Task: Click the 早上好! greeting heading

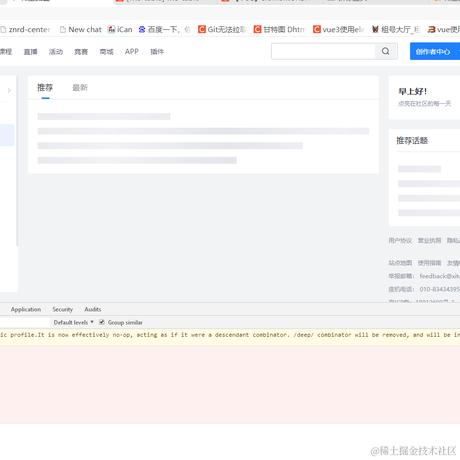Action: click(x=413, y=91)
